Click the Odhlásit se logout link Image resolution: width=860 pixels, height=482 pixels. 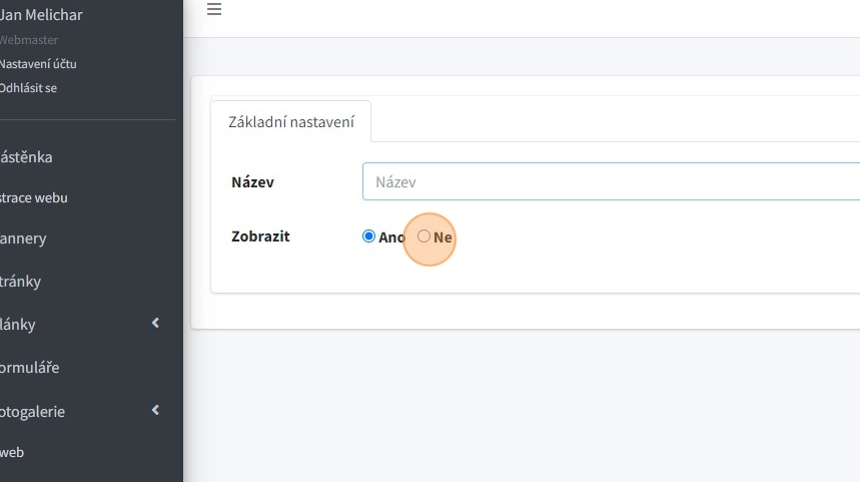(x=28, y=88)
